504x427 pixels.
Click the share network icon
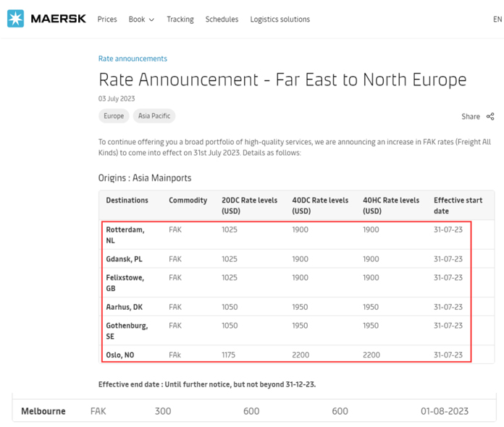(x=490, y=117)
